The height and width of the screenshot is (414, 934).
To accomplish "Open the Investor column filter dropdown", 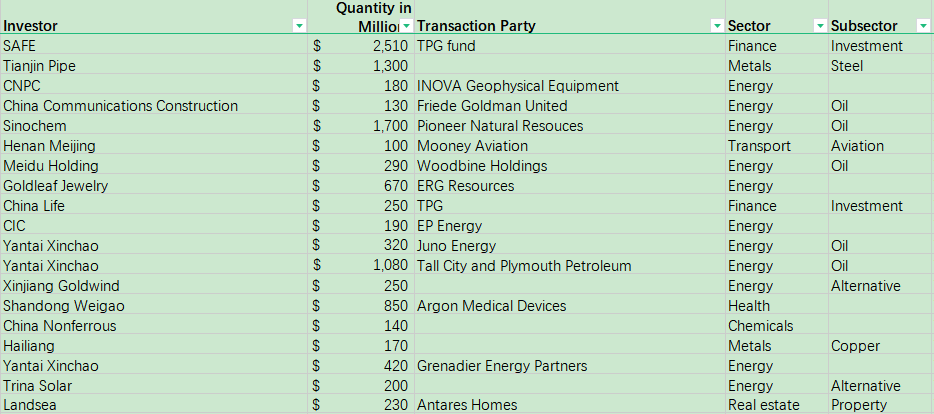I will click(x=299, y=26).
